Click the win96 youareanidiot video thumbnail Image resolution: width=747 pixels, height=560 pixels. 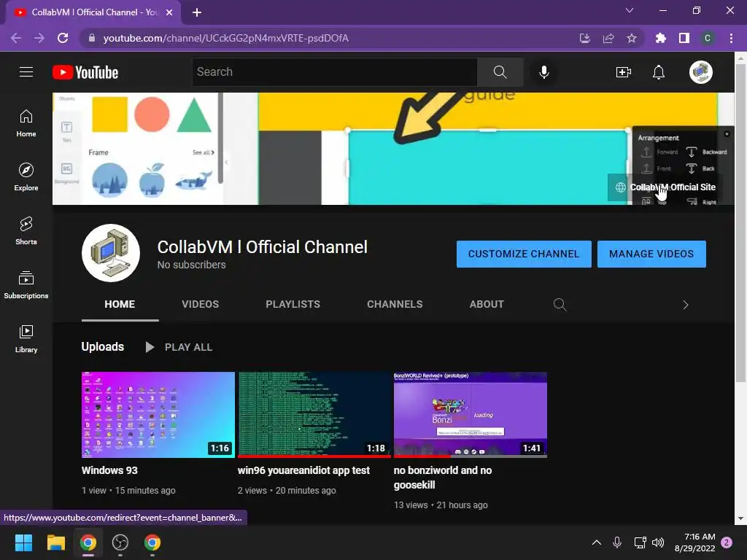314,415
